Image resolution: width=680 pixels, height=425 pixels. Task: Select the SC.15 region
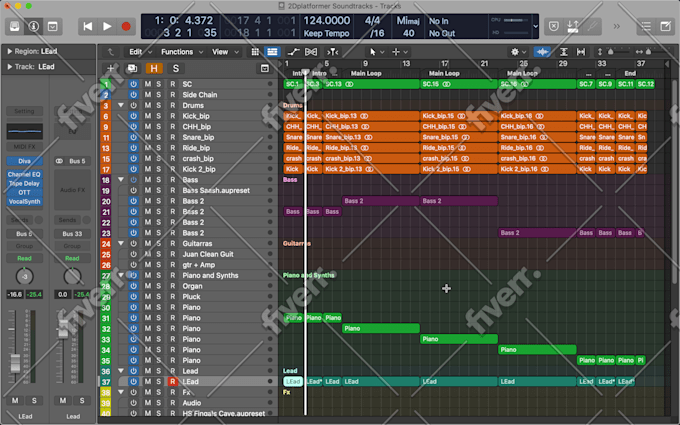(459, 84)
